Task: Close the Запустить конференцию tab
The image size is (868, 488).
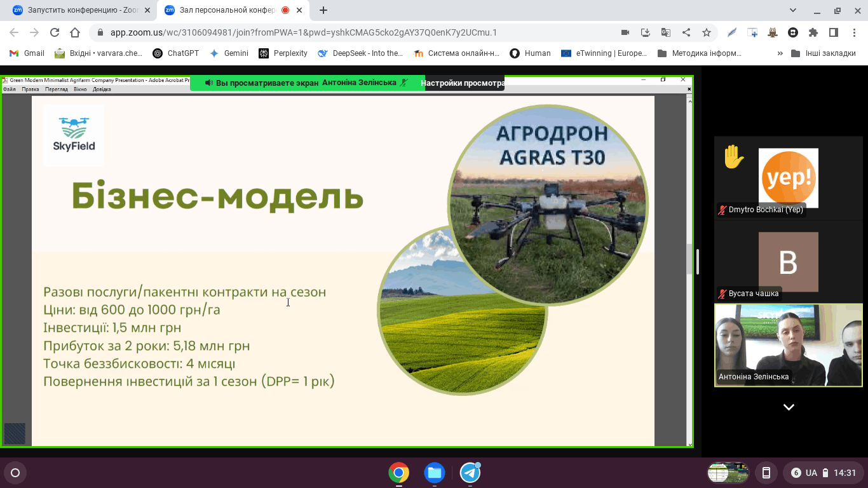Action: [x=147, y=10]
